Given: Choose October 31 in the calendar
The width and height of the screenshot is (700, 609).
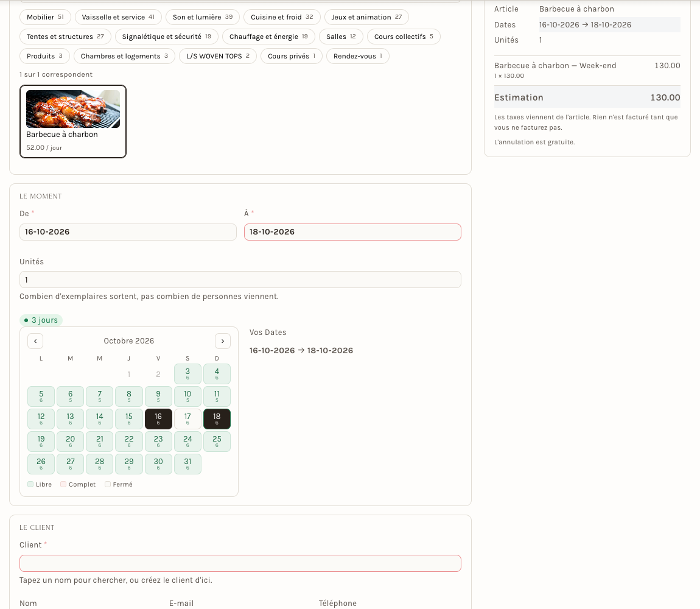Looking at the screenshot, I should 187,464.
